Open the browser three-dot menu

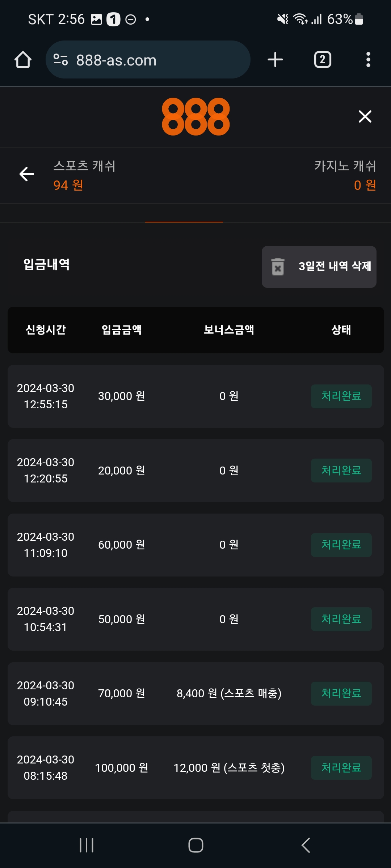tap(368, 60)
